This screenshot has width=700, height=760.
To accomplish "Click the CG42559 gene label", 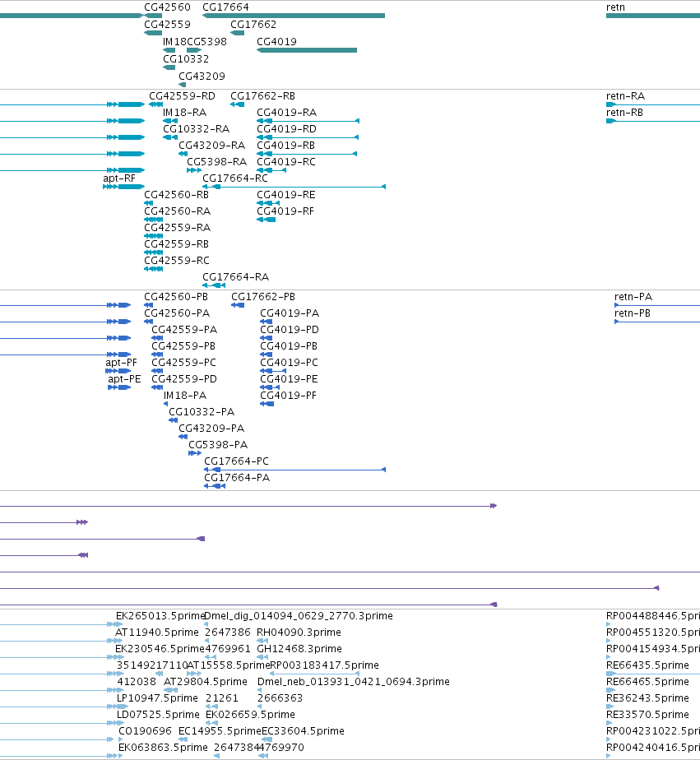I will click(167, 24).
